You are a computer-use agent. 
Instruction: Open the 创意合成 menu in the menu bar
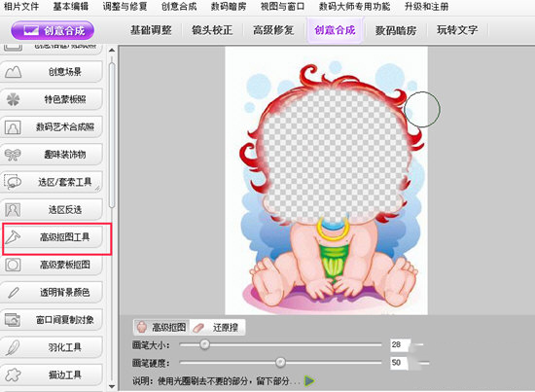(179, 7)
